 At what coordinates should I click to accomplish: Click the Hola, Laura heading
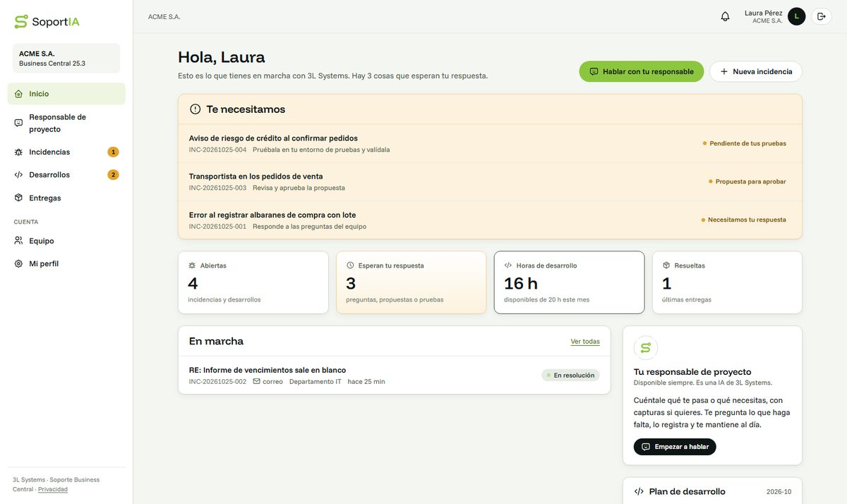click(x=222, y=57)
